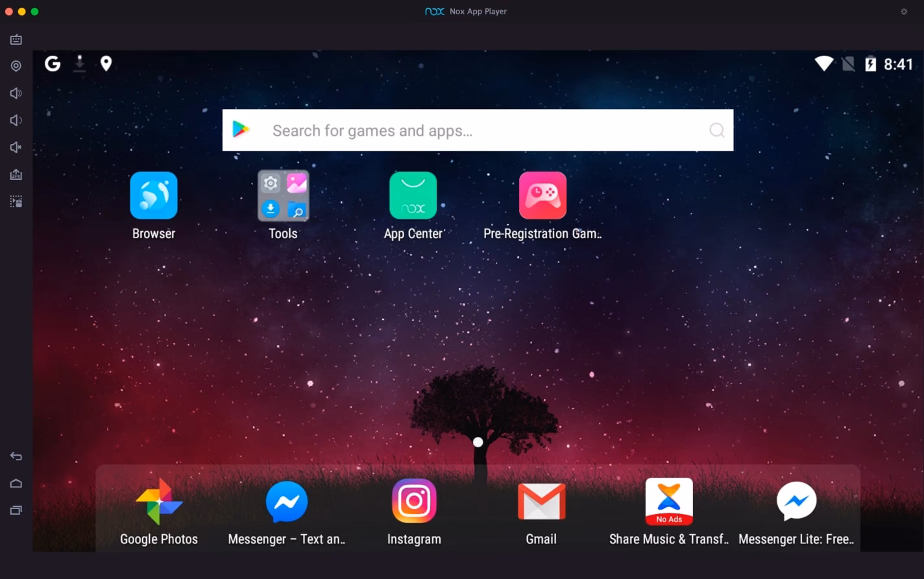Image resolution: width=924 pixels, height=579 pixels.
Task: Mute the emulator sound
Action: [x=15, y=147]
